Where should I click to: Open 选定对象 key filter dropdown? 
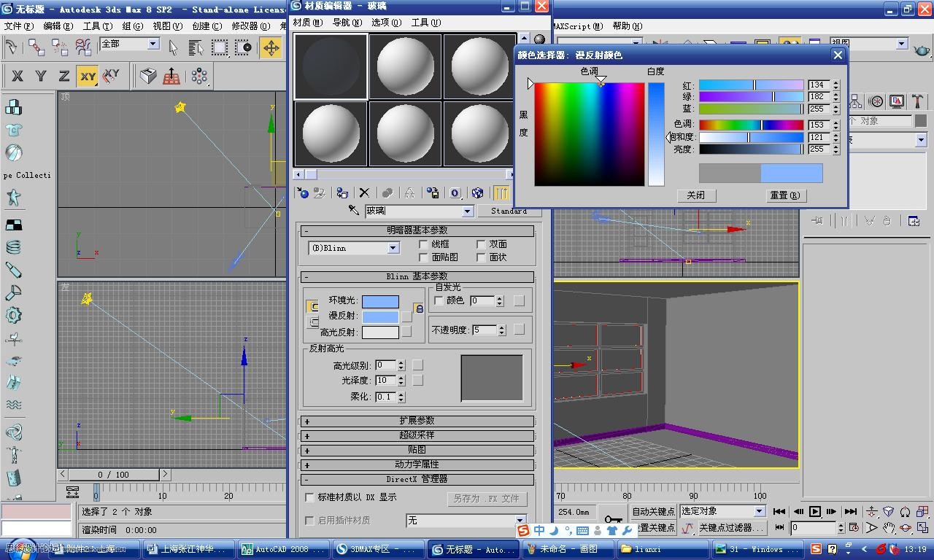pyautogui.click(x=759, y=511)
